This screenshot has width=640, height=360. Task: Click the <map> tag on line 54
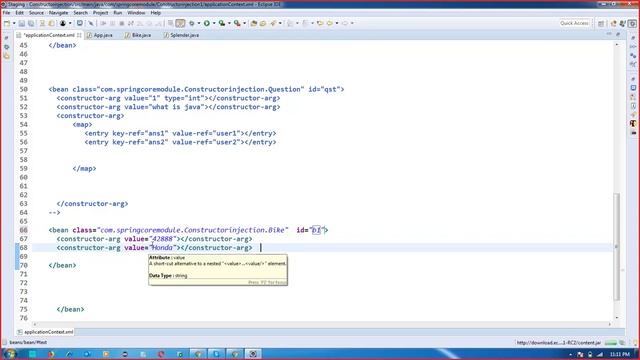point(82,124)
